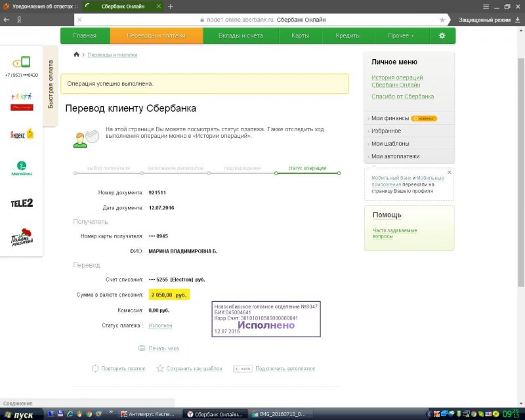Dismiss the Мобильный банк notice box

[450, 172]
